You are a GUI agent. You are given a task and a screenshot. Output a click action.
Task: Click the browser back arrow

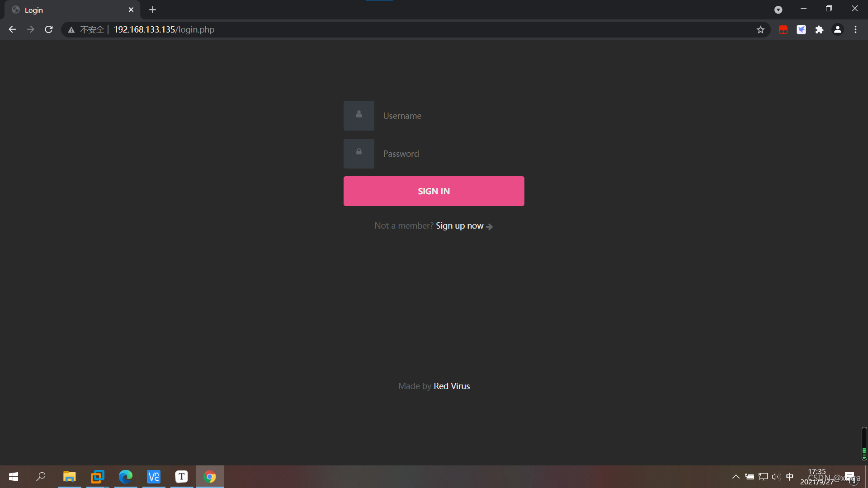[12, 29]
